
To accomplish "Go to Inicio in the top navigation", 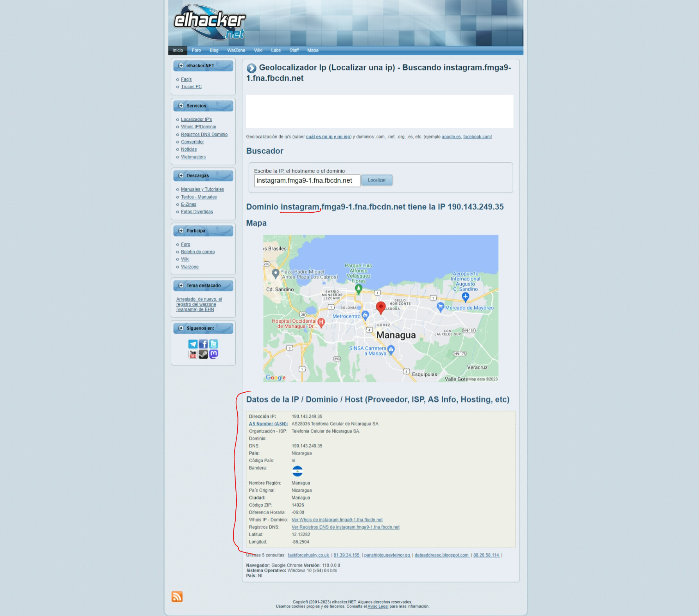I will pyautogui.click(x=178, y=50).
